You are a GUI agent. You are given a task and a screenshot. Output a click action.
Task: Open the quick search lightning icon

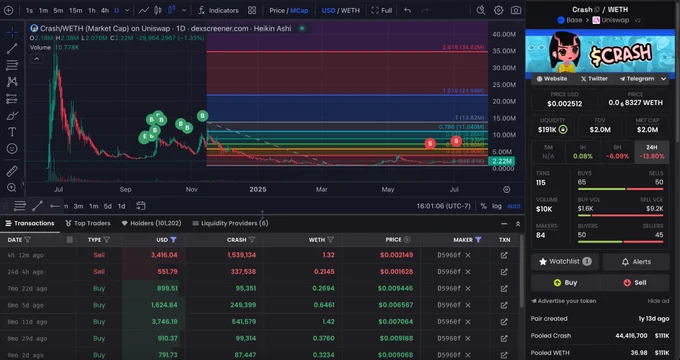tap(481, 10)
